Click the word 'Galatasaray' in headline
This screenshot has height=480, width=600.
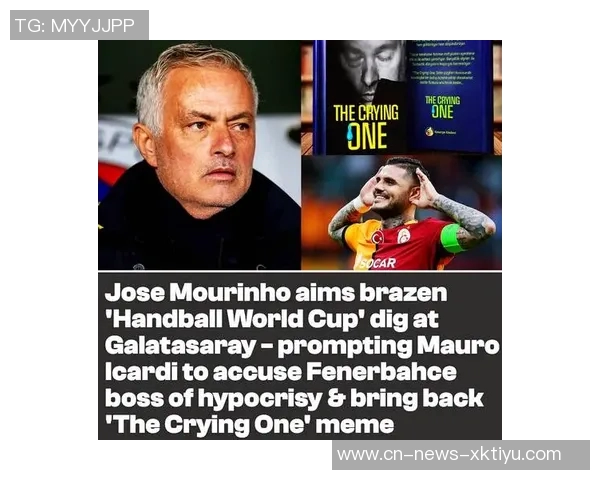click(x=180, y=346)
